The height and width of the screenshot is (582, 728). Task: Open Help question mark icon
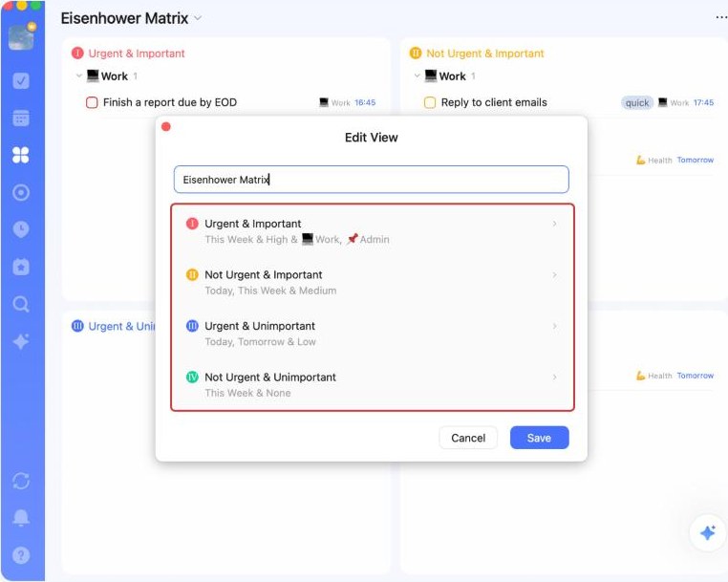pyautogui.click(x=21, y=555)
